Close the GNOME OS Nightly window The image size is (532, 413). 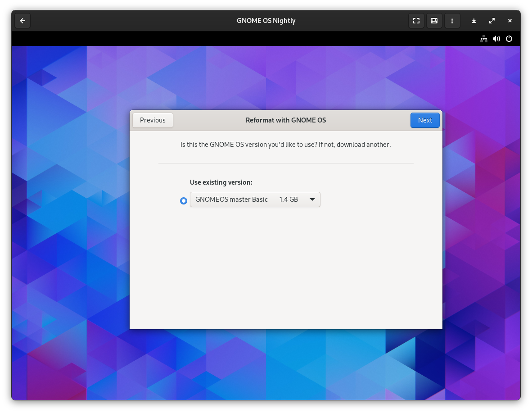pyautogui.click(x=509, y=21)
